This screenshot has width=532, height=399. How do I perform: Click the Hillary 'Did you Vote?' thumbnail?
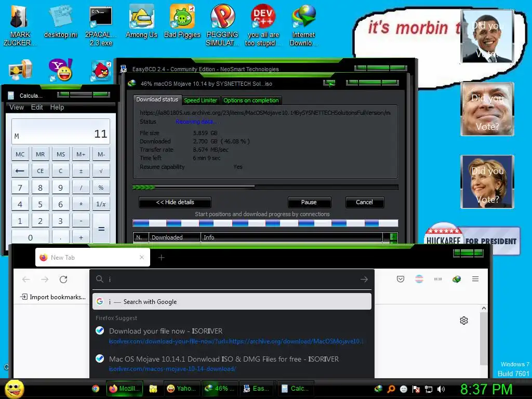tap(487, 182)
